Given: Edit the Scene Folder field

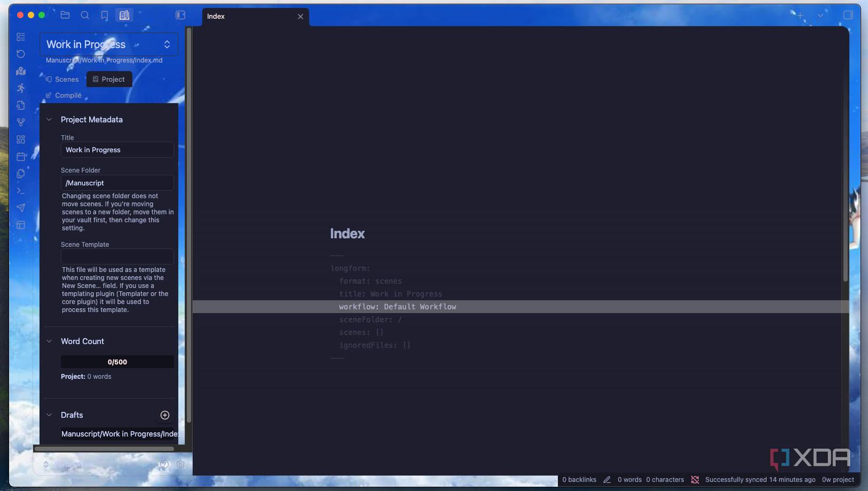Looking at the screenshot, I should pos(117,183).
